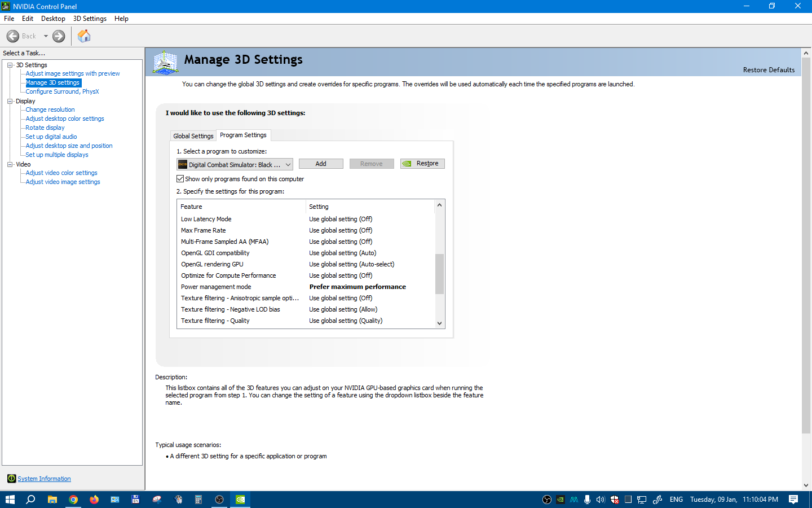Click the Restore button

pyautogui.click(x=422, y=164)
